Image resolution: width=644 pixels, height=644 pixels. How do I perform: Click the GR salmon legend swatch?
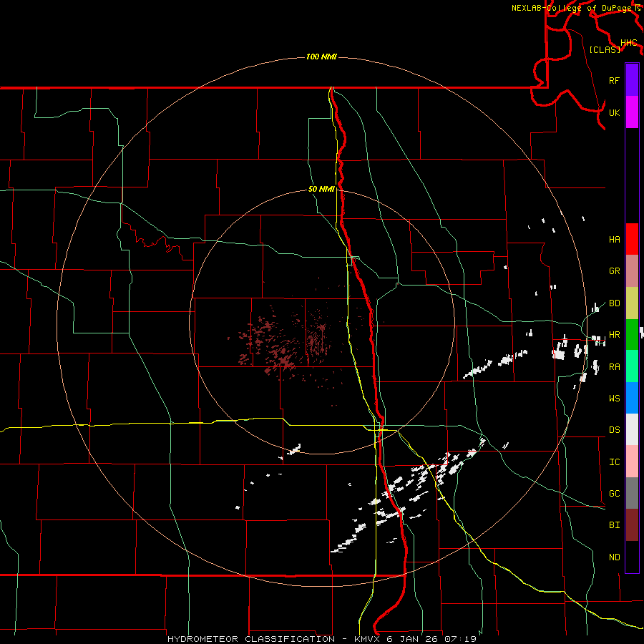tap(632, 271)
